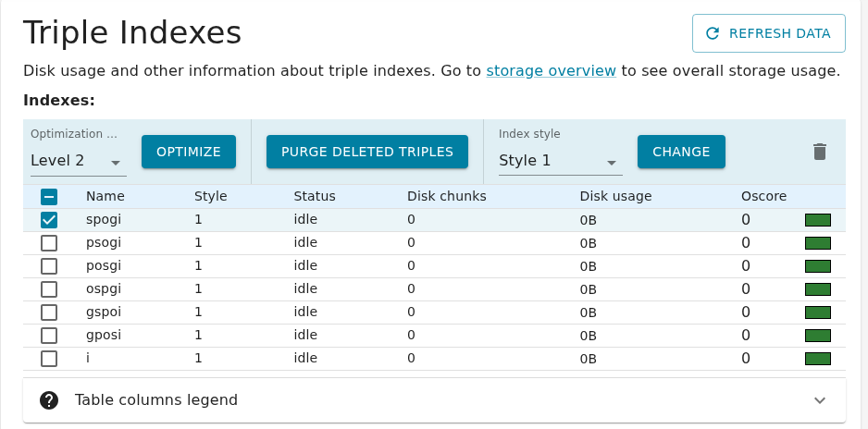868x429 pixels.
Task: Open the Index style dropdown
Action: click(560, 161)
